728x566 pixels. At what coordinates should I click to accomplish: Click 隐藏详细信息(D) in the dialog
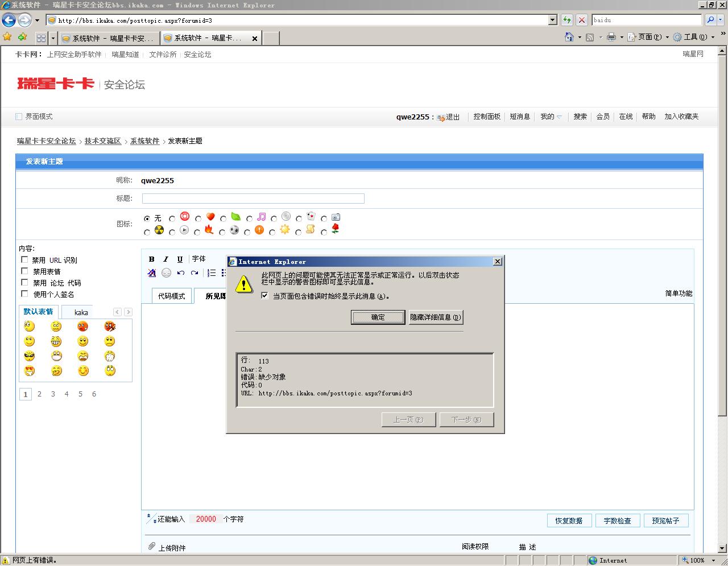tap(436, 317)
